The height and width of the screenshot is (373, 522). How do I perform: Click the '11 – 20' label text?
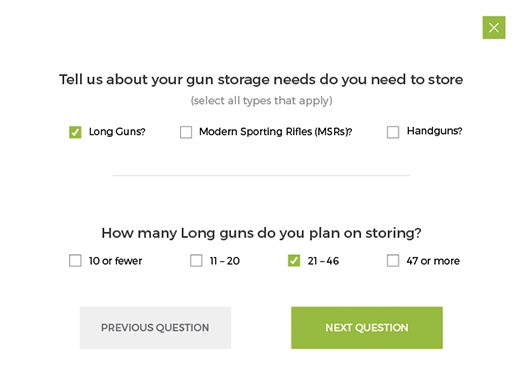[225, 261]
